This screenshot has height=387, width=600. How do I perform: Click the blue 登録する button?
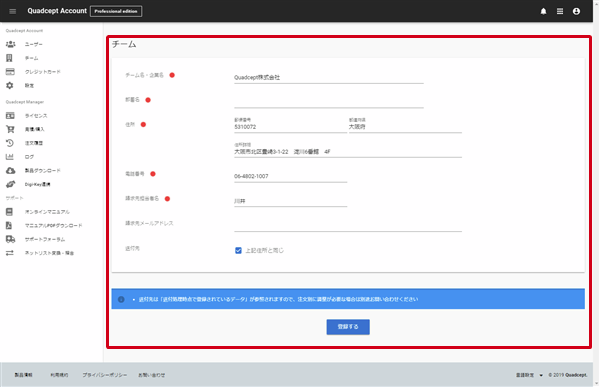pyautogui.click(x=348, y=327)
